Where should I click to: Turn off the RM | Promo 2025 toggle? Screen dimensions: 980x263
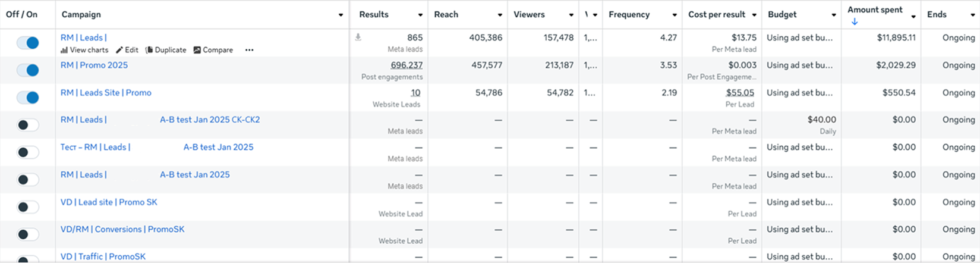coord(28,70)
